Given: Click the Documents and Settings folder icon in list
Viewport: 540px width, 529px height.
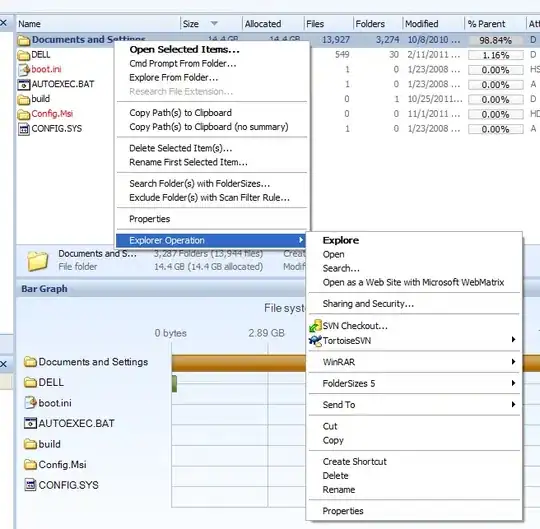Looking at the screenshot, I should [x=24, y=40].
